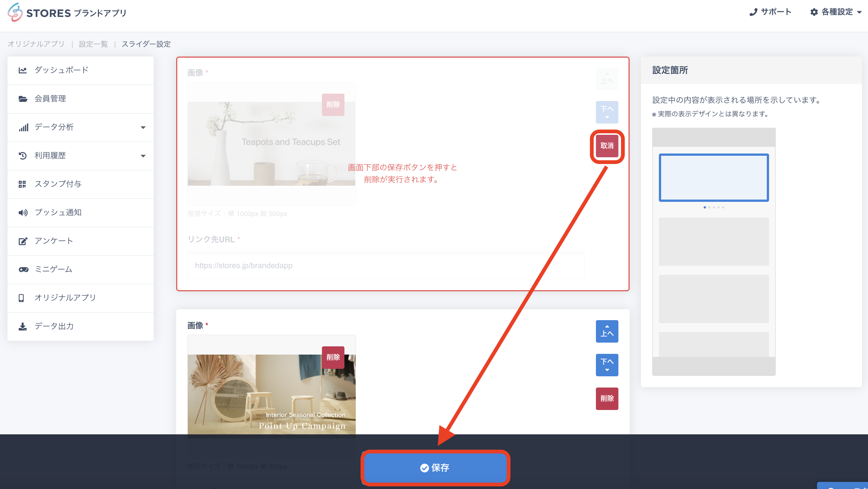Click the オリジナルアプリ phone icon

pos(21,298)
